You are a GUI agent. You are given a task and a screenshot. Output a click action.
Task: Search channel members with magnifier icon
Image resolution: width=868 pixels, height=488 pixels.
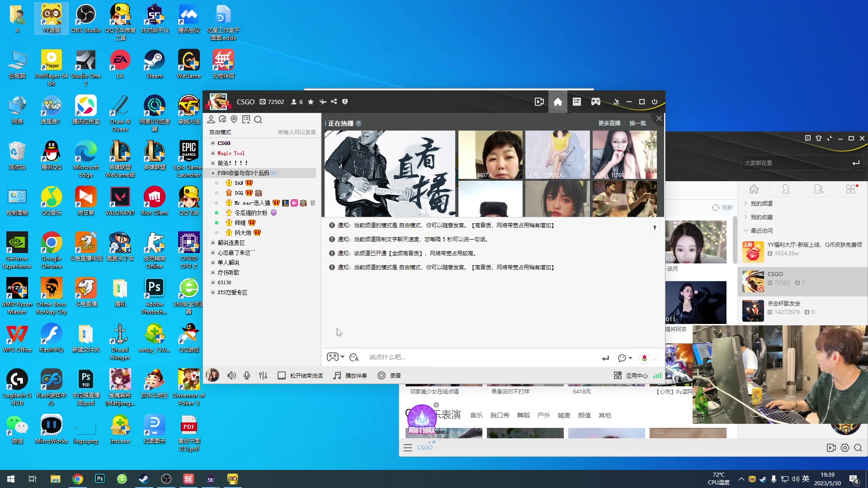coord(258,120)
